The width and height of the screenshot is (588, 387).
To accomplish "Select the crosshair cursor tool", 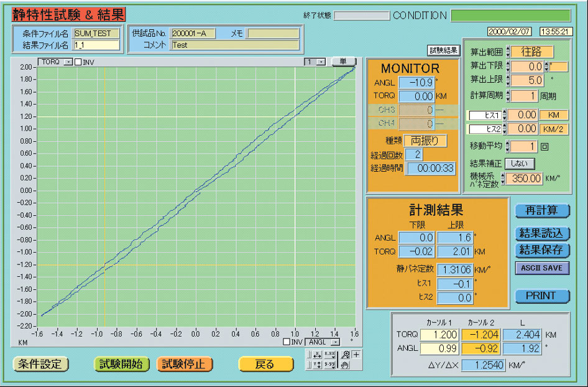I will [356, 355].
